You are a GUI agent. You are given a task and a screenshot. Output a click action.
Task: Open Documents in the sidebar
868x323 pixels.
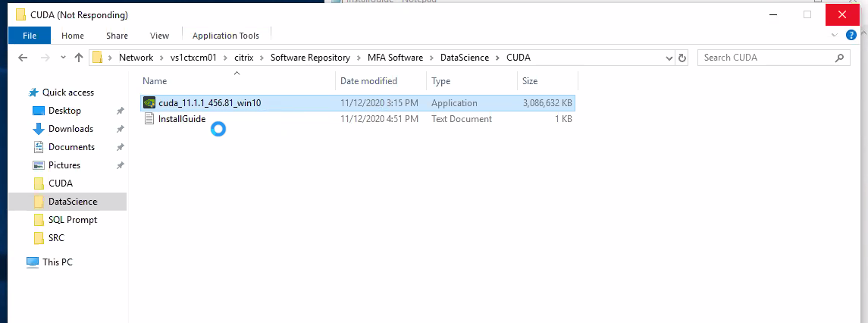pyautogui.click(x=71, y=147)
